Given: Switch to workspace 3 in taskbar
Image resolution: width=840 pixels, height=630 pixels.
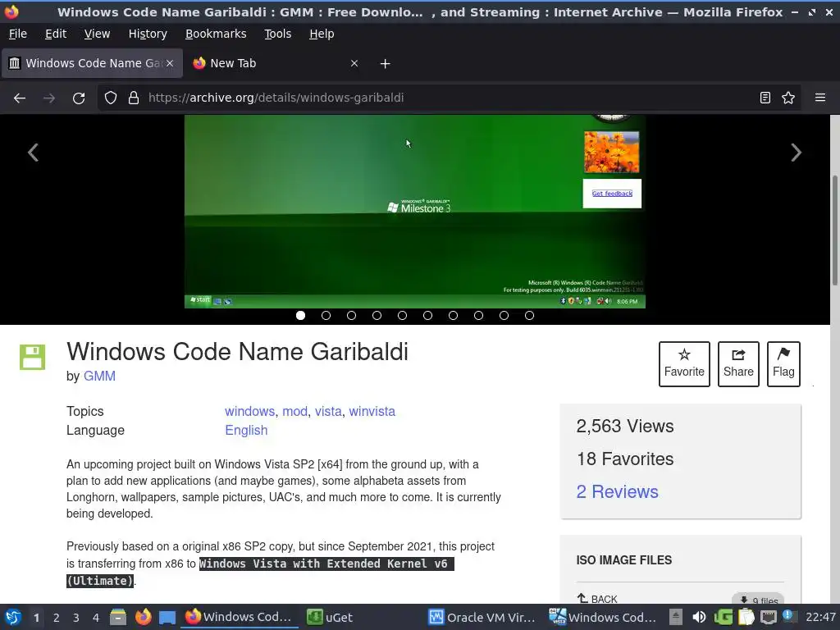Looking at the screenshot, I should click(x=76, y=618).
